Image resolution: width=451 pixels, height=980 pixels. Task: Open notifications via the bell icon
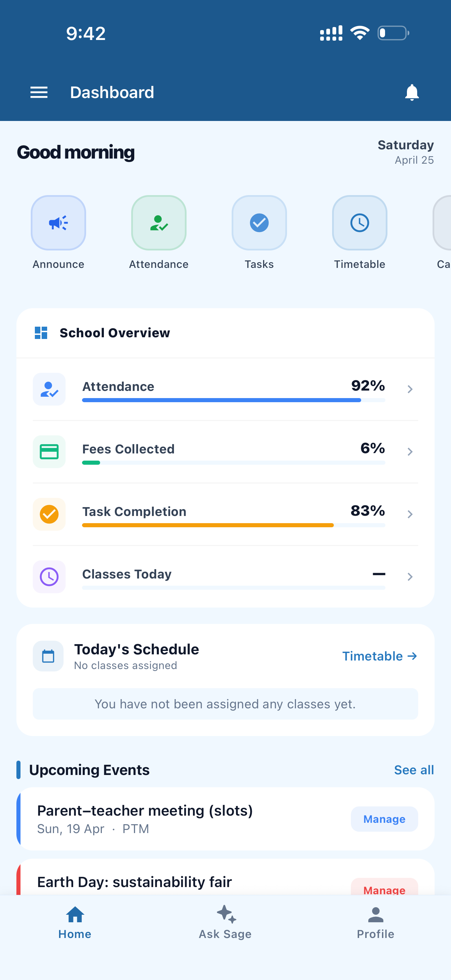tap(412, 93)
